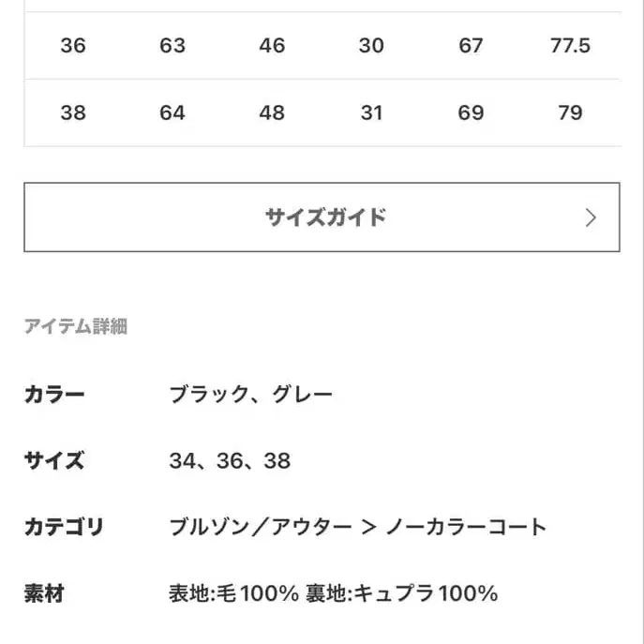
Task: Click the カラー label
Action: (x=54, y=395)
